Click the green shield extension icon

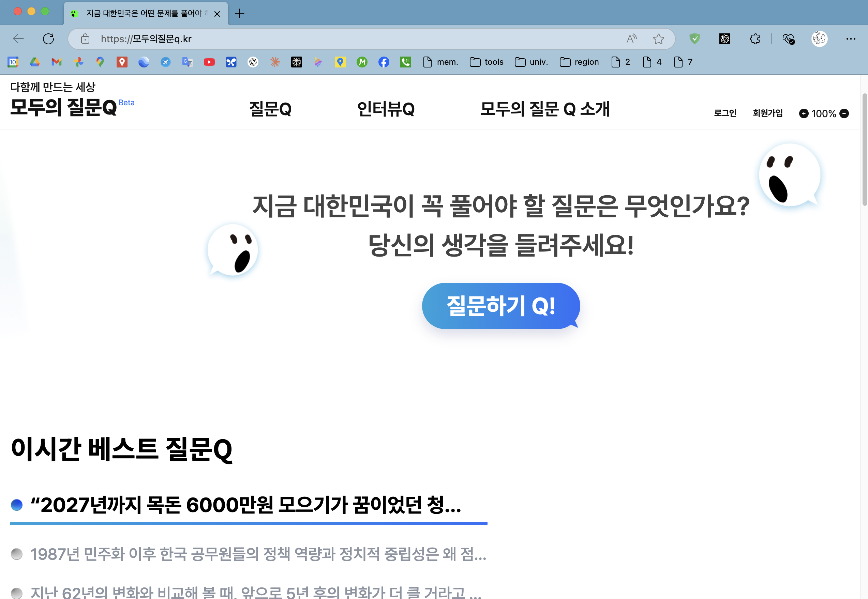point(694,39)
